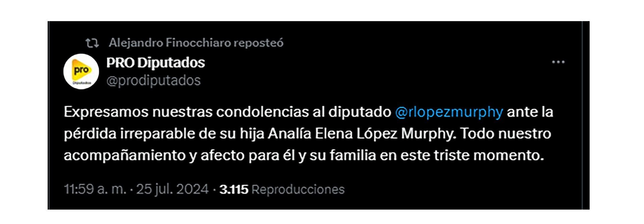This screenshot has height=224, width=644.
Task: Click the Reproducciones label
Action: click(298, 190)
